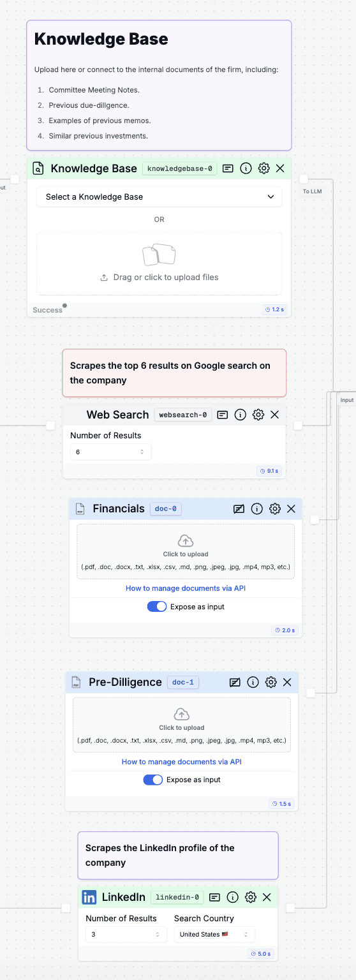This screenshot has width=356, height=980.
Task: Remove the Web Search node with X
Action: pyautogui.click(x=275, y=415)
